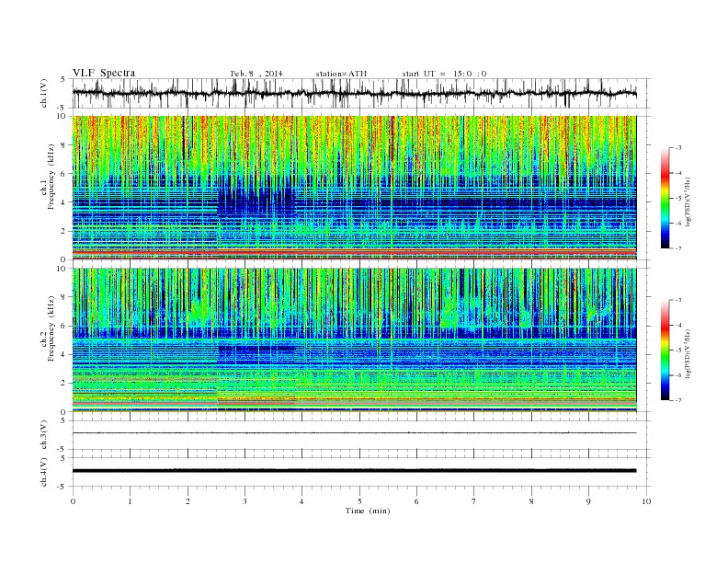Click the ch.1 voltage waveform trace
The height and width of the screenshot is (563, 728).
(354, 93)
